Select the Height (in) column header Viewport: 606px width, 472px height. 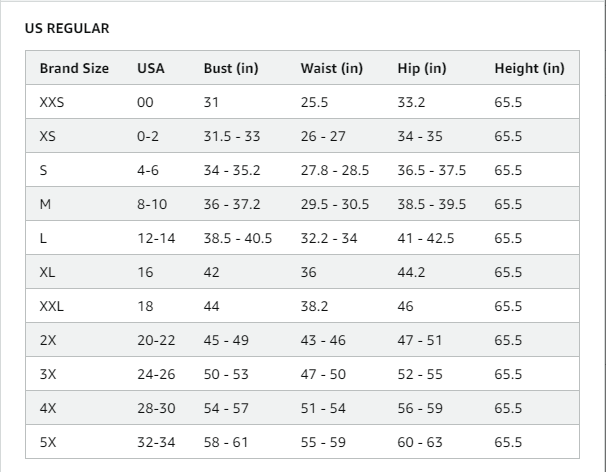pos(529,69)
